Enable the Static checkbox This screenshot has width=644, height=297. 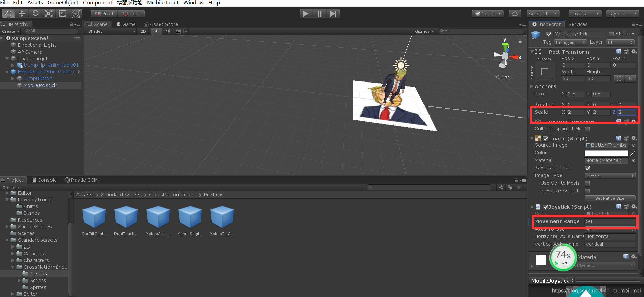[x=611, y=34]
